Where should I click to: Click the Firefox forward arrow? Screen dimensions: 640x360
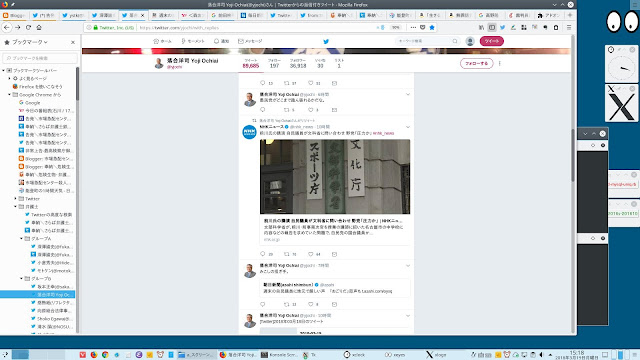click(x=18, y=27)
